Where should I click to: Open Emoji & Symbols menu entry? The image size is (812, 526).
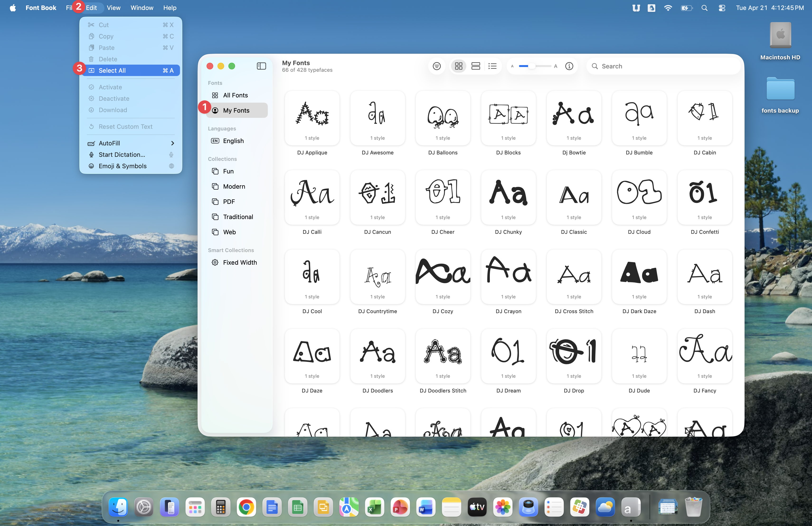(123, 166)
